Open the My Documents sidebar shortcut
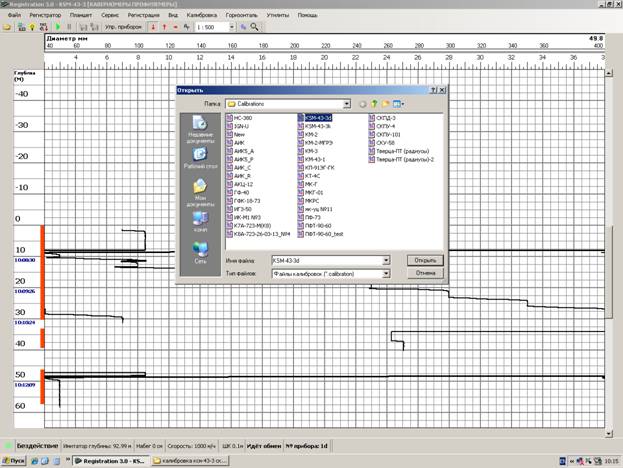This screenshot has height=468, width=623. 200,192
